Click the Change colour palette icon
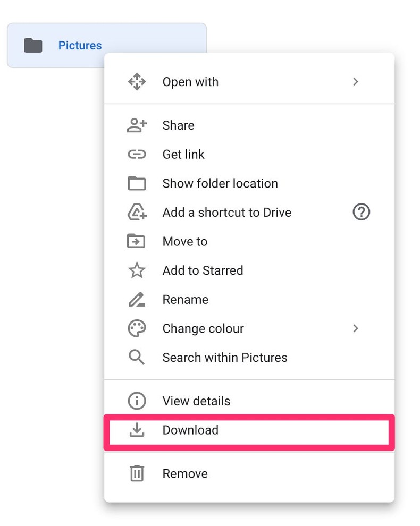Viewport: 420px width, 526px height. [137, 328]
